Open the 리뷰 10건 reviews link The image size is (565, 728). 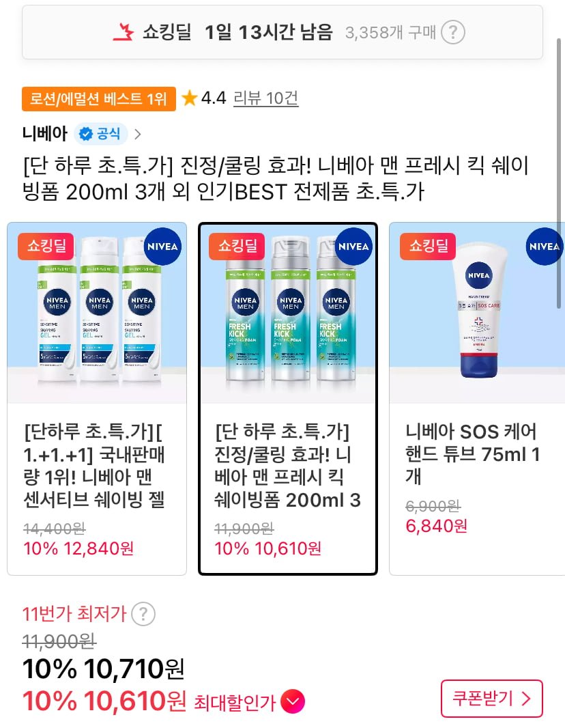[x=266, y=98]
